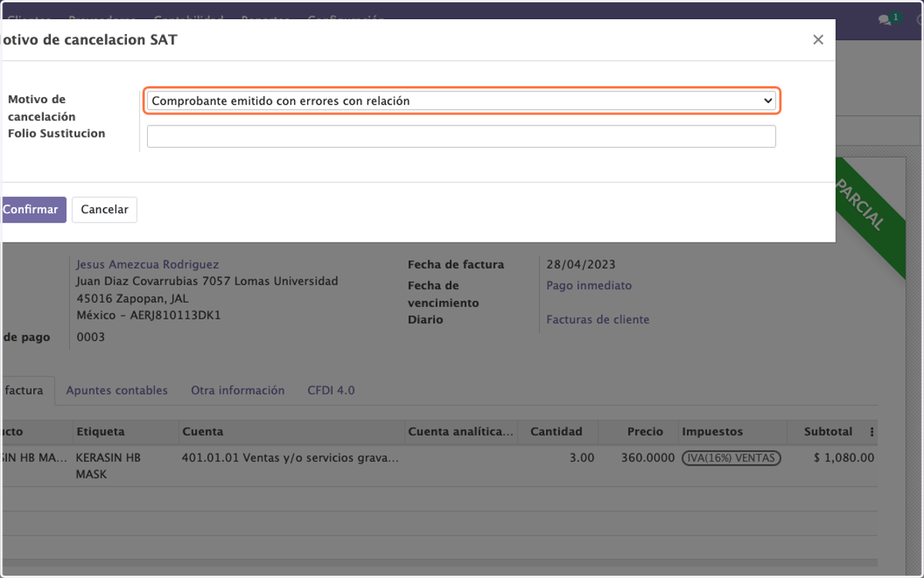
Task: Close the Motivo de cancelacion SAT dialog
Action: point(819,40)
